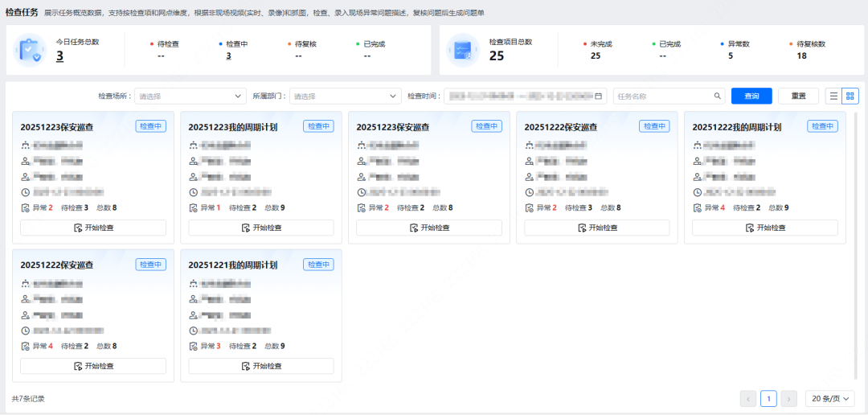Click 开始检查 on 20251222我的周期计划 card
Image resolution: width=868 pixels, height=415 pixels.
tap(764, 228)
